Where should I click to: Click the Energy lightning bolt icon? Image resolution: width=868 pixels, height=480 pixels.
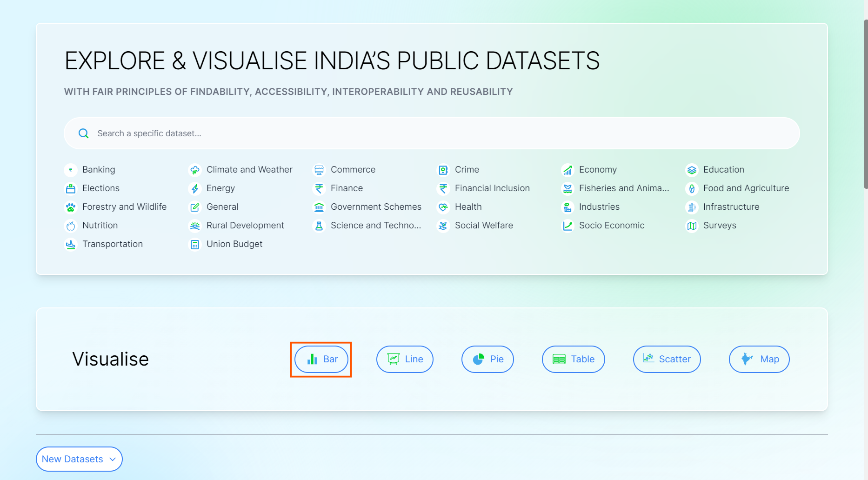[x=195, y=188]
